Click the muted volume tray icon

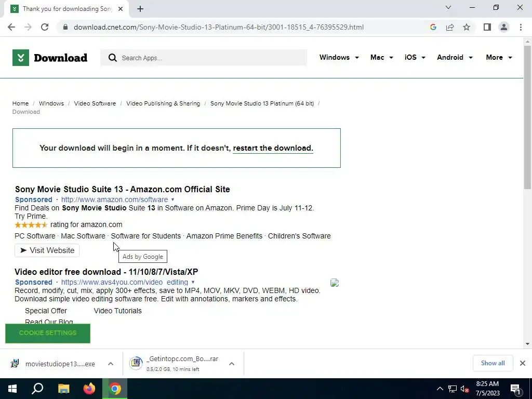coord(465,389)
